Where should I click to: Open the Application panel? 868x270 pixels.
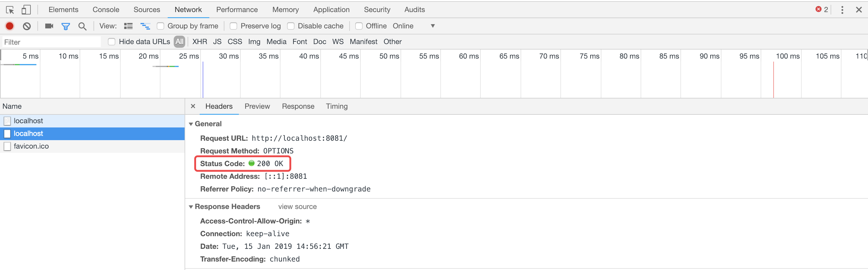point(331,9)
